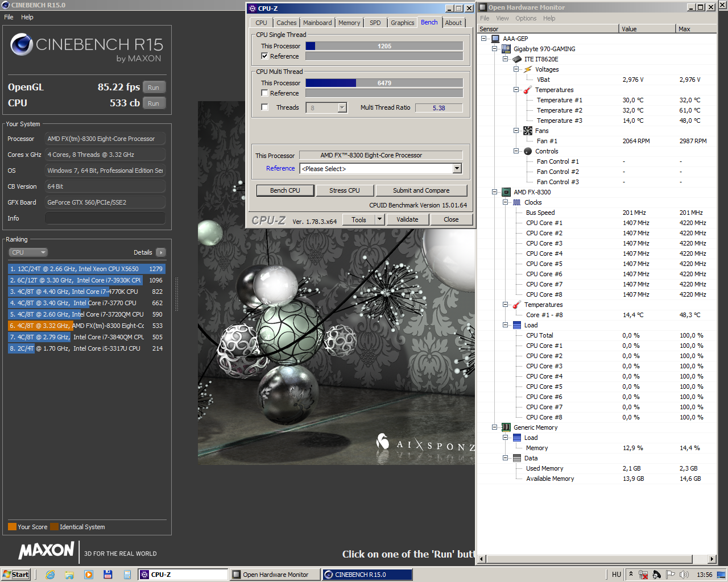
Task: Open the Start menu
Action: coord(16,575)
